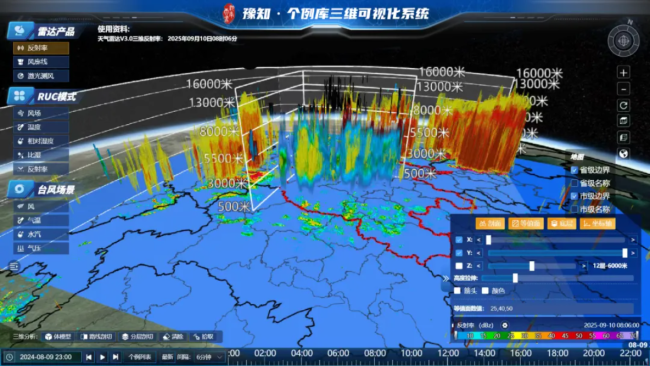Click the 清除 clear tool

click(x=173, y=337)
